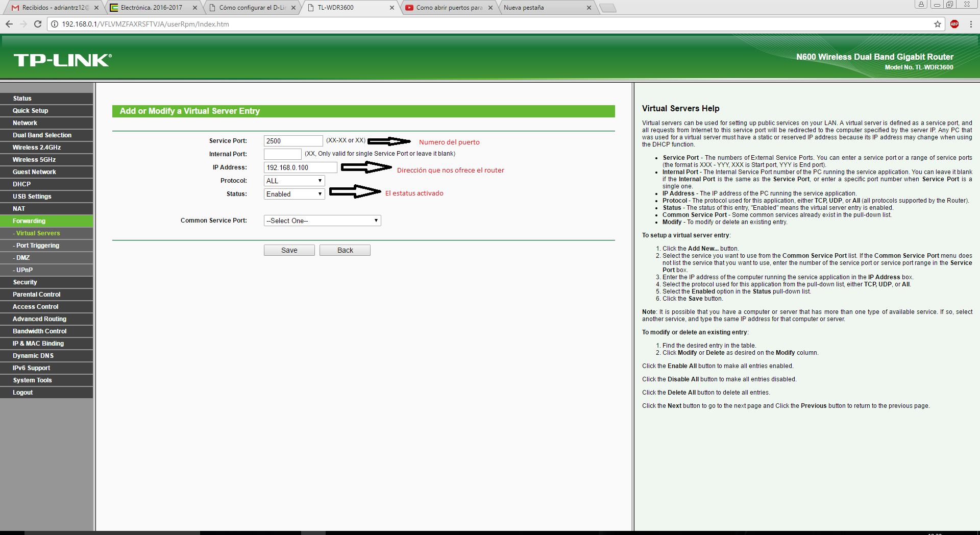Viewport: 980px width, 535px height.
Task: Click the Chrome user profile icon
Action: 921,4
